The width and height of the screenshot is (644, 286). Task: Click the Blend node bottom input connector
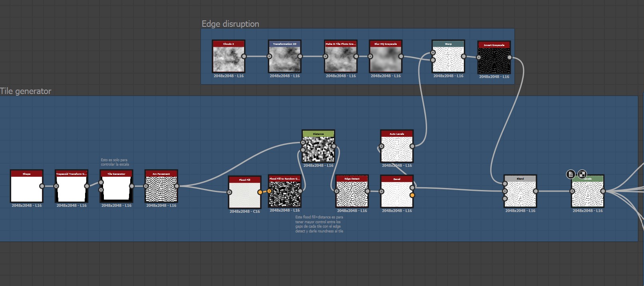click(505, 198)
